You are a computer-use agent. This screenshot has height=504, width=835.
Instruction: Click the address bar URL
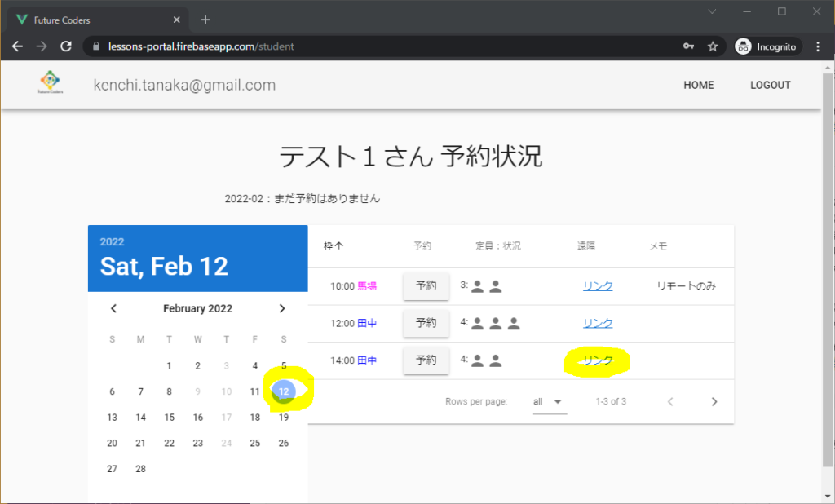[201, 46]
